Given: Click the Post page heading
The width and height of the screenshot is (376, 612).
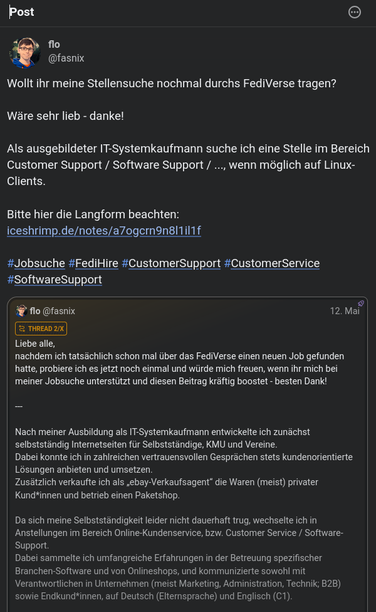Looking at the screenshot, I should coord(22,12).
